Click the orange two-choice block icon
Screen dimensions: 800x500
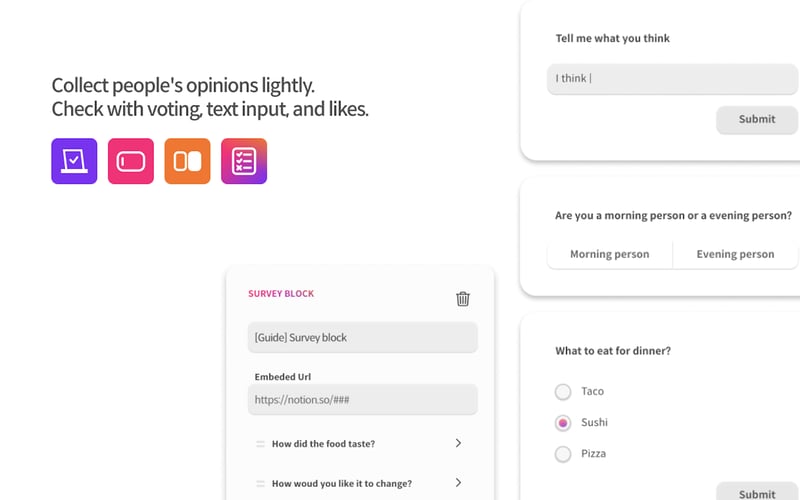coord(188,161)
